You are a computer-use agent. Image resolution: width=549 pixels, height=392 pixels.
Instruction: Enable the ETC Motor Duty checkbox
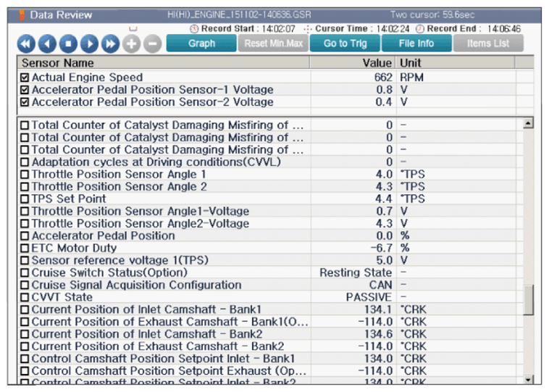25,249
